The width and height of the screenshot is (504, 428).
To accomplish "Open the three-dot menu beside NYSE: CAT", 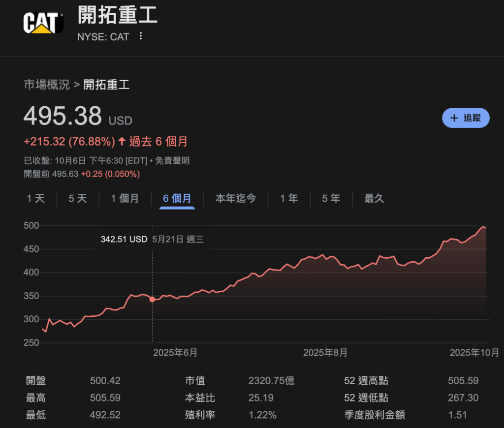I will point(141,36).
